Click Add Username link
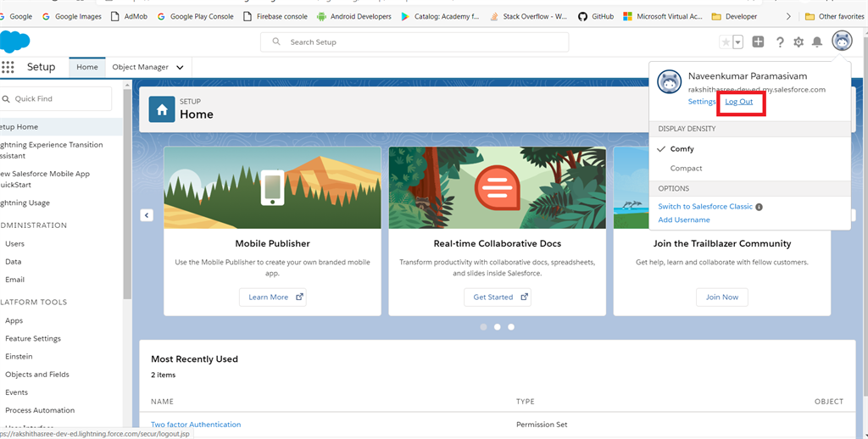The image size is (868, 439). 684,219
